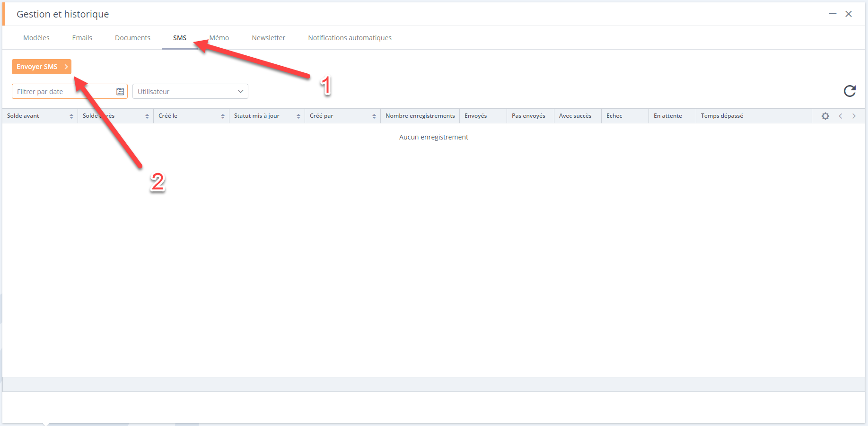Click the Temps dépassé column header
868x426 pixels.
[754, 116]
